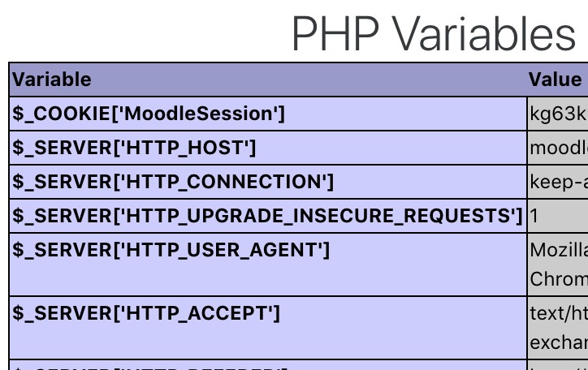Click the Variable column header
Image resolution: width=588 pixels, height=370 pixels.
pyautogui.click(x=52, y=80)
